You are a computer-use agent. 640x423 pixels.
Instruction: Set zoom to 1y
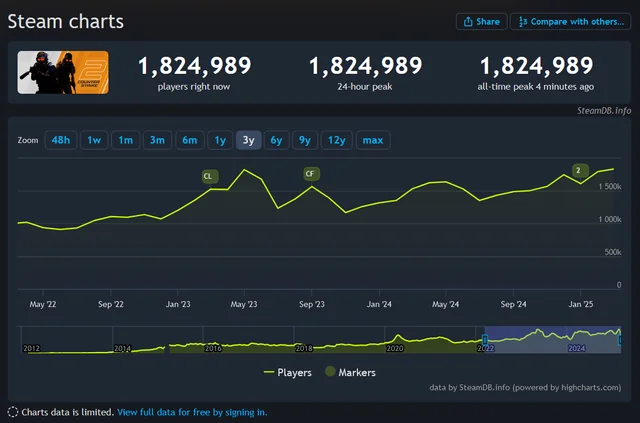coord(220,140)
